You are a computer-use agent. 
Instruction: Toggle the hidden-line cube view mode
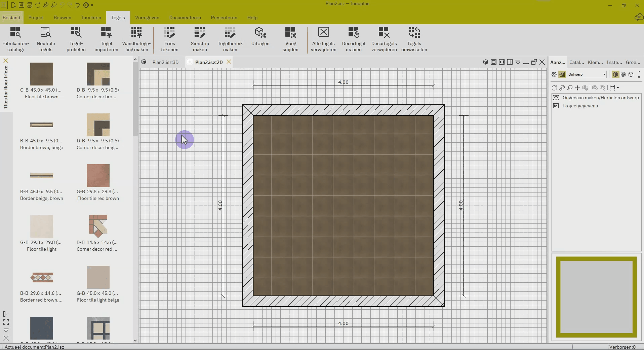point(623,74)
